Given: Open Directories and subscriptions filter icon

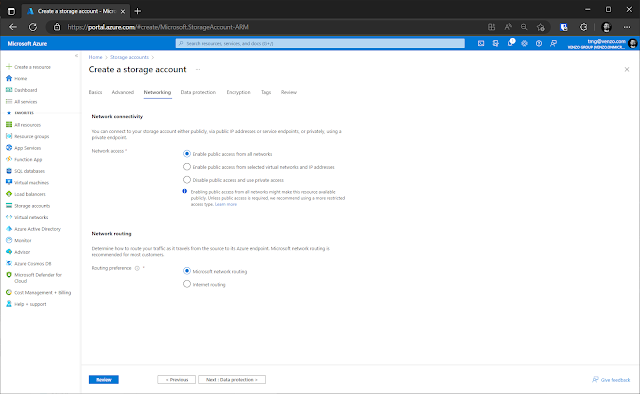Looking at the screenshot, I should pos(496,43).
